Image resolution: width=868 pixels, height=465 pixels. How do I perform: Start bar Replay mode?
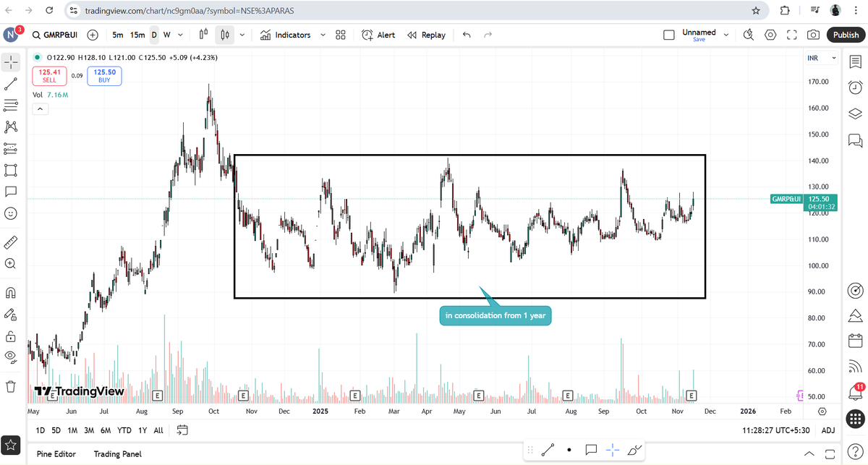[x=426, y=35]
